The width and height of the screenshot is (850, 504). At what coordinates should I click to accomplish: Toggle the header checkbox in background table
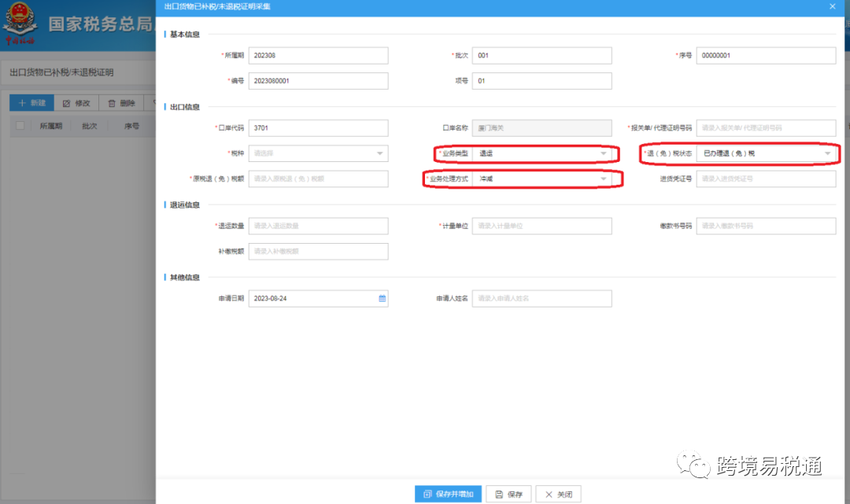click(x=20, y=126)
